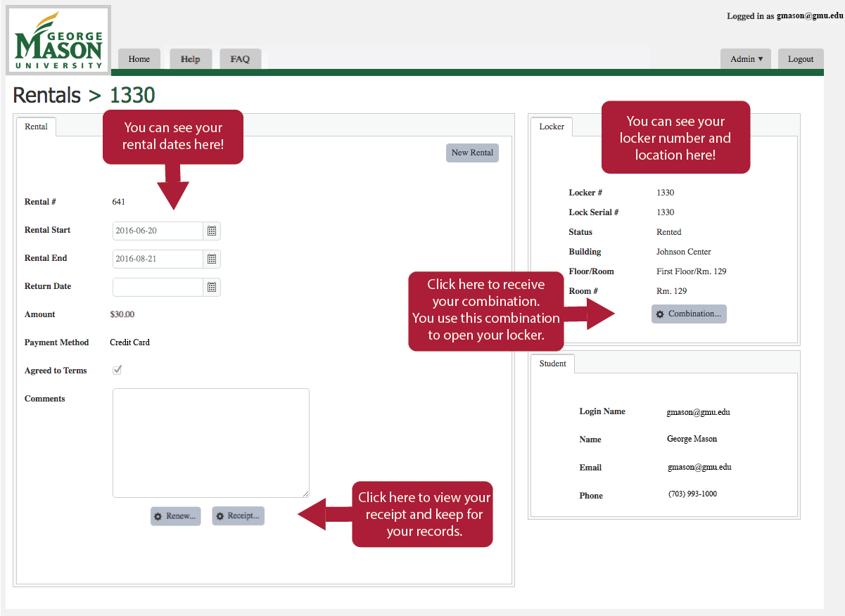Viewport: 845px width, 616px height.
Task: Click the gear icon on Receipt button
Action: pyautogui.click(x=220, y=516)
